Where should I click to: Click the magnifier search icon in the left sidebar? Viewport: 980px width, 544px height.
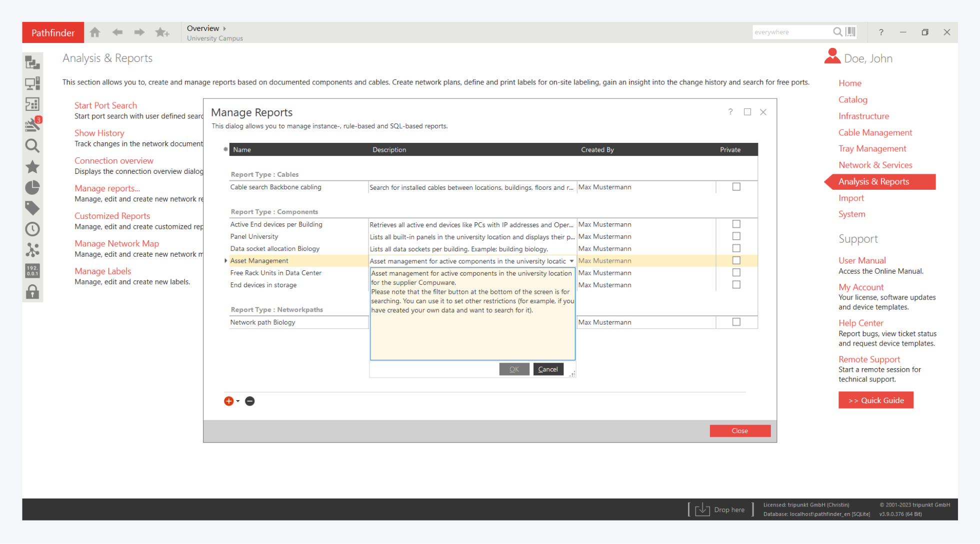click(32, 146)
